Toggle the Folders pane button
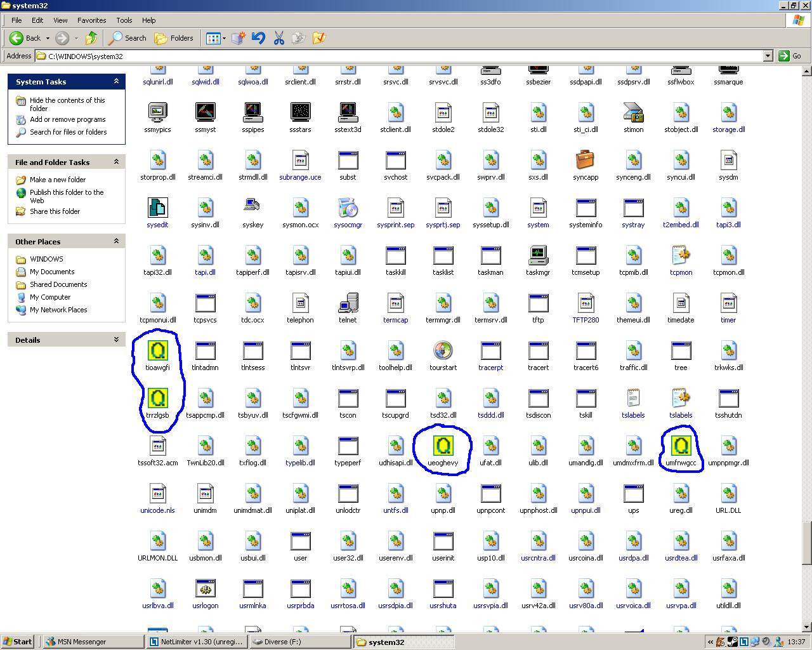Image resolution: width=812 pixels, height=650 pixels. point(174,38)
